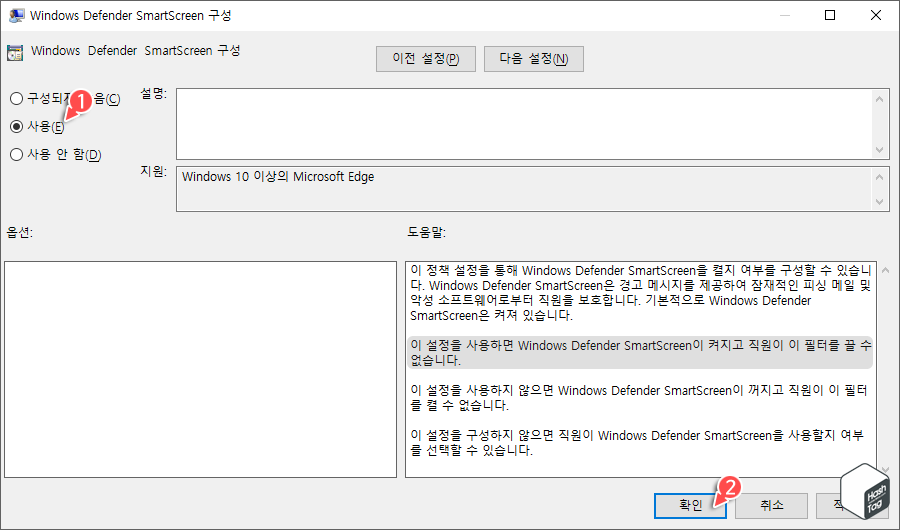Click the highlighted help paragraph '이 설정을 사용하면'
The height and width of the screenshot is (530, 900).
click(641, 353)
